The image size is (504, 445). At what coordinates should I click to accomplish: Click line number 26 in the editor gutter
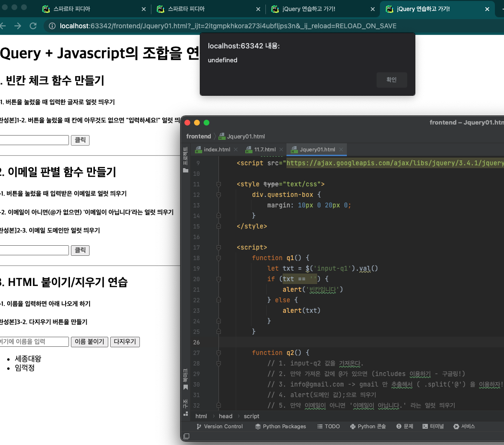tap(196, 342)
